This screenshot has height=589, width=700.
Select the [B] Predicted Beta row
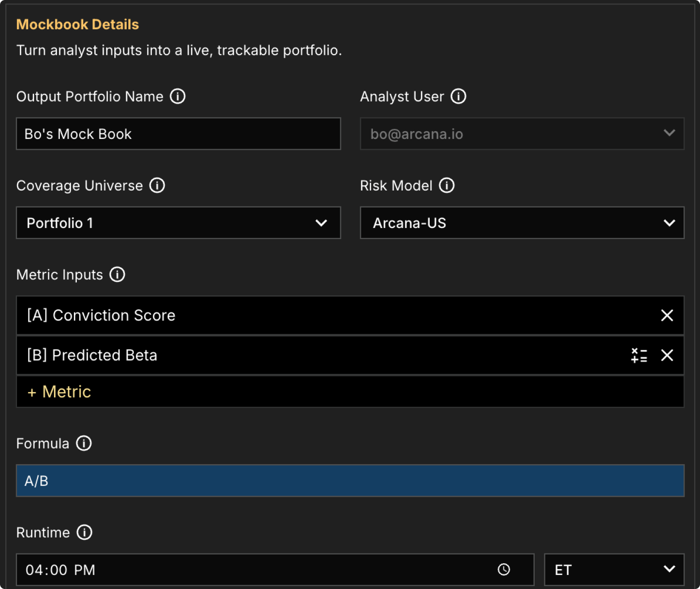[x=350, y=355]
